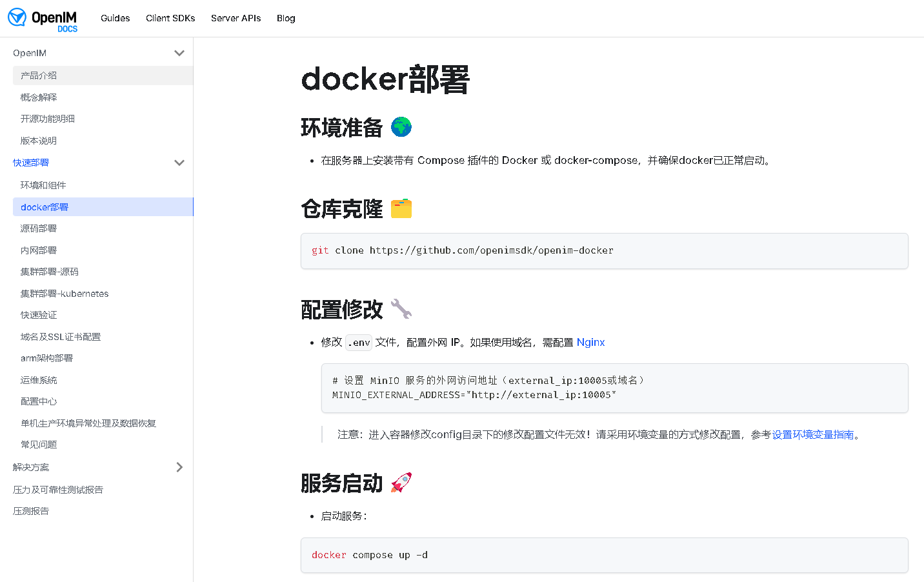Viewport: 924px width, 582px height.
Task: Select the 解决方案 category label
Action: [31, 467]
